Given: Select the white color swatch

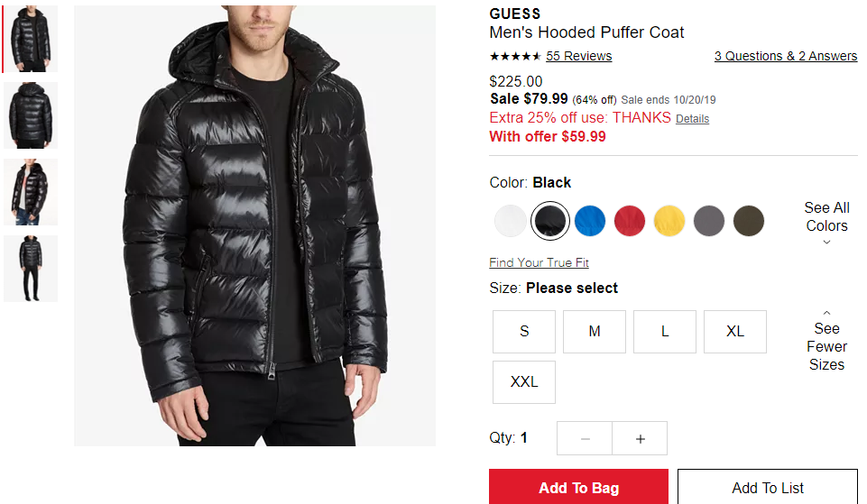Looking at the screenshot, I should click(x=511, y=221).
